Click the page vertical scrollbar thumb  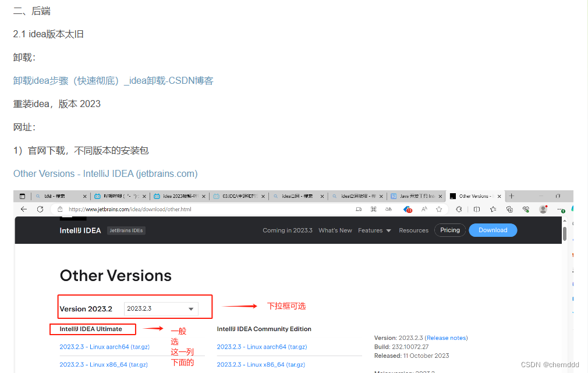point(564,233)
